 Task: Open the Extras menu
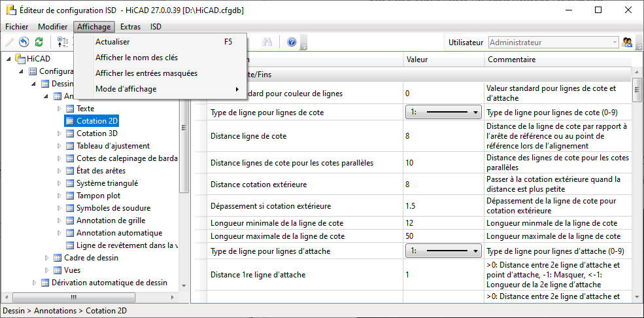(130, 27)
